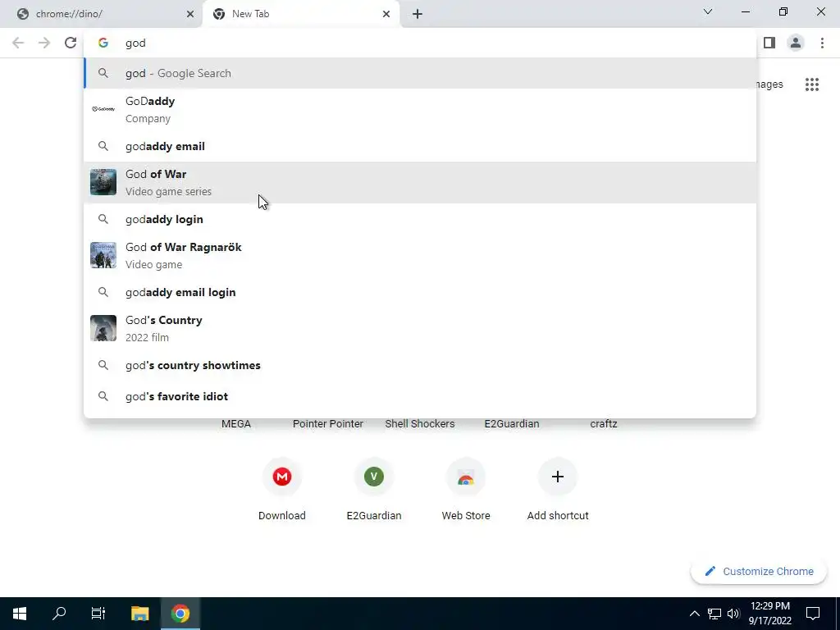Click the taskbar clock showing 12:29 PM
This screenshot has width=840, height=630.
(x=769, y=614)
